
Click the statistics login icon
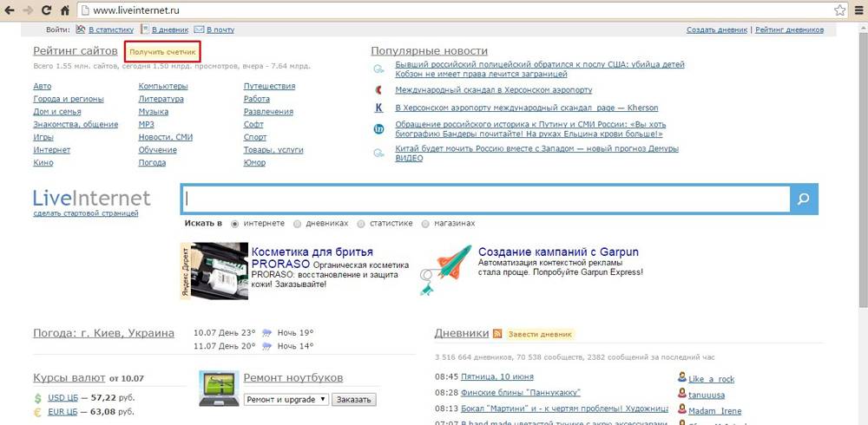click(80, 29)
